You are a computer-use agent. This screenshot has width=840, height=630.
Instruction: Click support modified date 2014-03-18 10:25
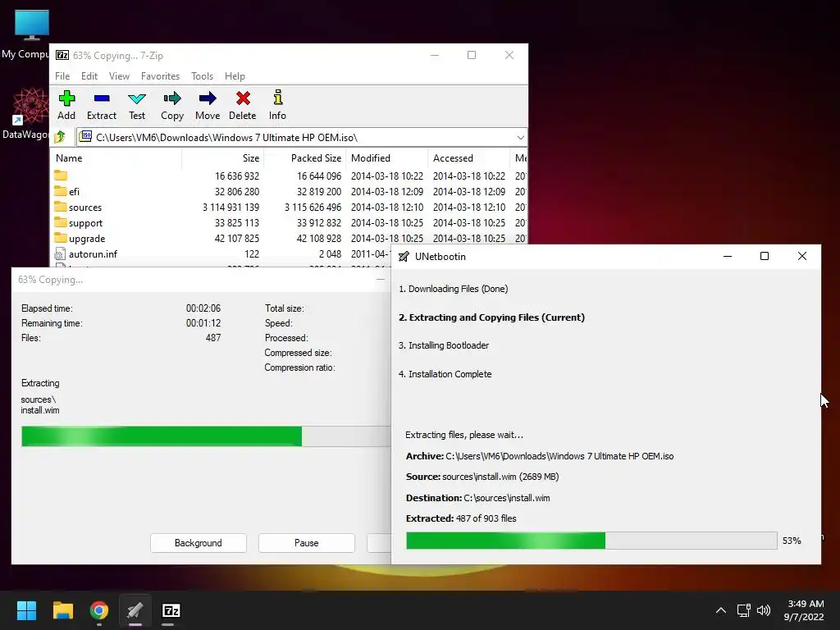click(x=387, y=223)
